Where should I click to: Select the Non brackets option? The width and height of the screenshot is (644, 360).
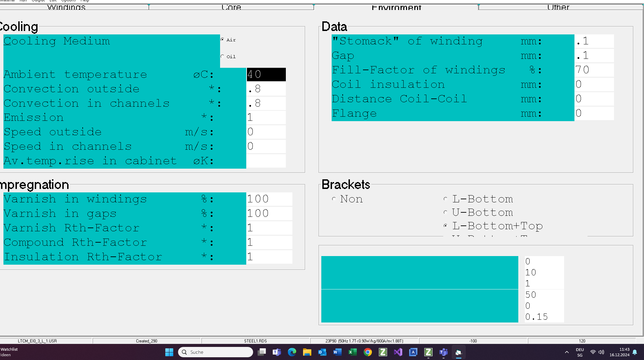click(334, 199)
